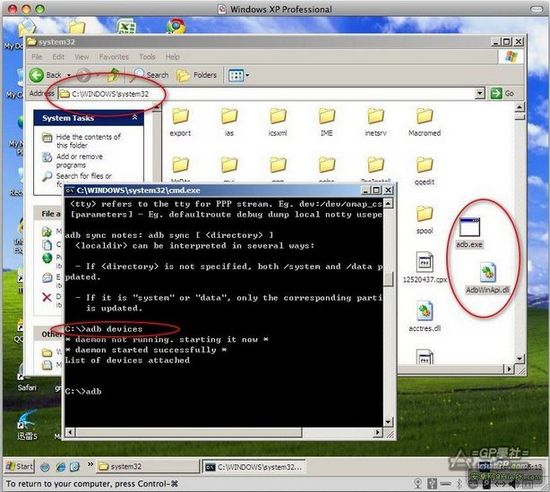This screenshot has height=492, width=550.
Task: Expand the address bar dropdown arrow
Action: 479,93
